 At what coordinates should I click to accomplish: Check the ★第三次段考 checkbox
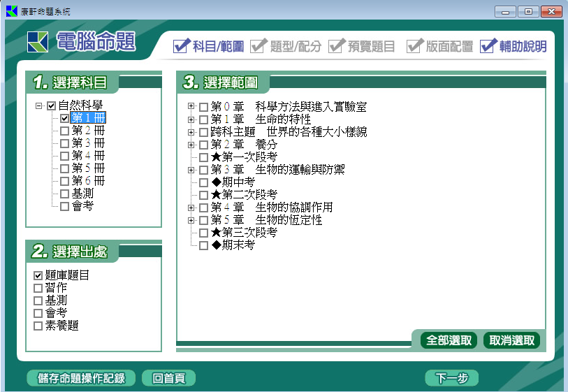point(203,233)
